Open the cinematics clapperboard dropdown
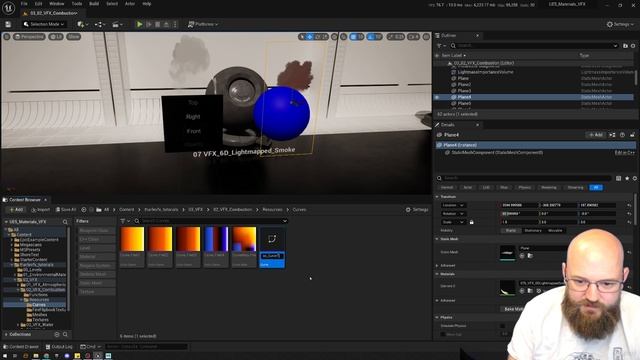 [x=118, y=24]
